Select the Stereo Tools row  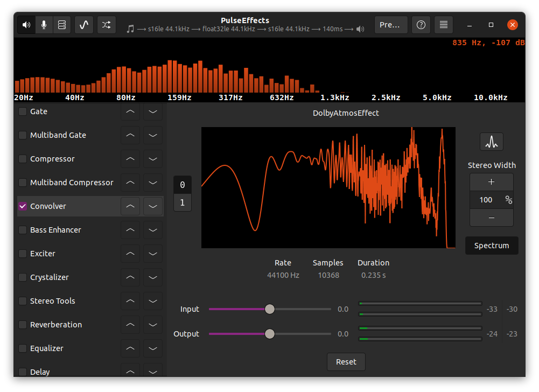[x=90, y=301]
